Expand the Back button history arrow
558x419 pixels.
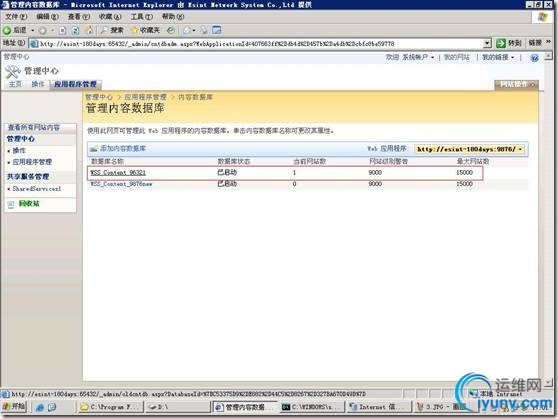click(33, 31)
